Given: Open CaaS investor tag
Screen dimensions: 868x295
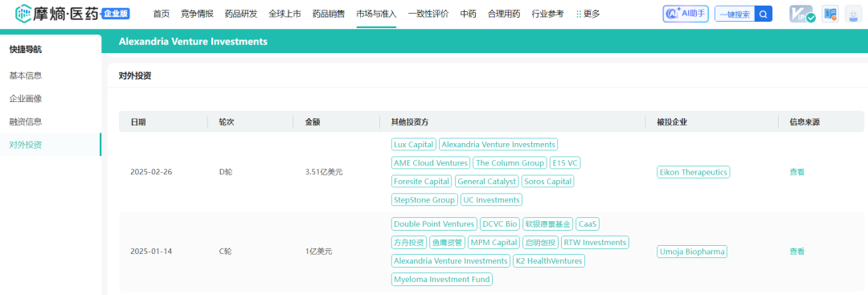Looking at the screenshot, I should 588,224.
